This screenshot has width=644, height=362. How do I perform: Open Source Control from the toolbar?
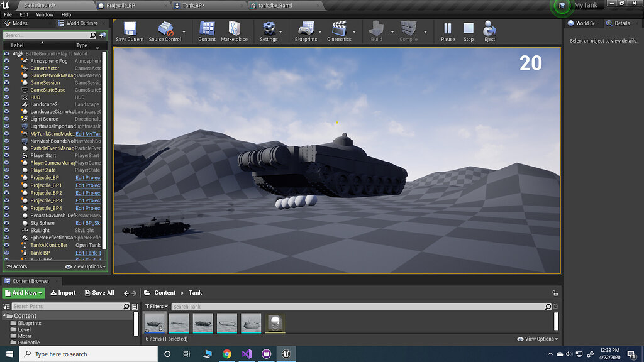[x=165, y=30]
